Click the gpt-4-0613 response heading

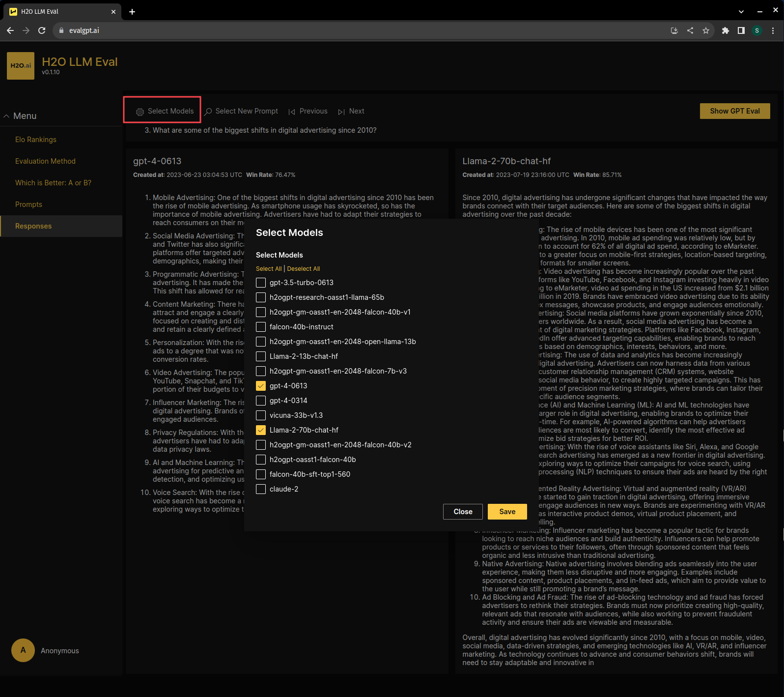pos(157,161)
